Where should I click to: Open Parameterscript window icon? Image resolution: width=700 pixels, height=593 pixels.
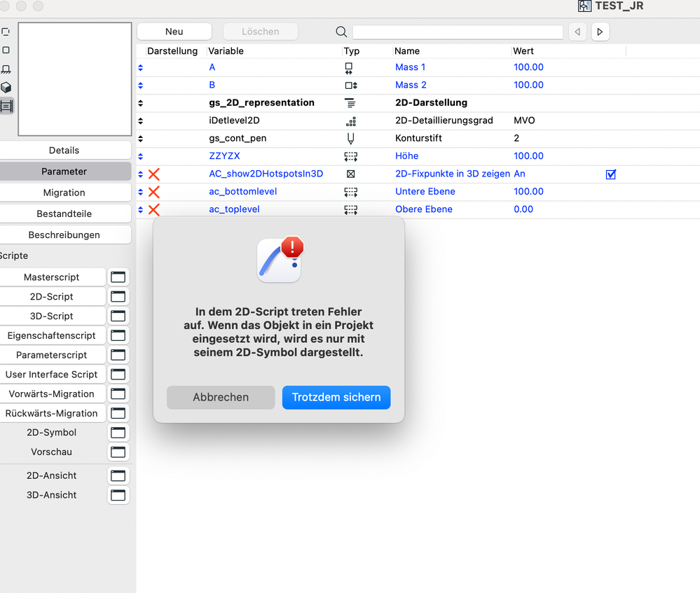point(118,355)
